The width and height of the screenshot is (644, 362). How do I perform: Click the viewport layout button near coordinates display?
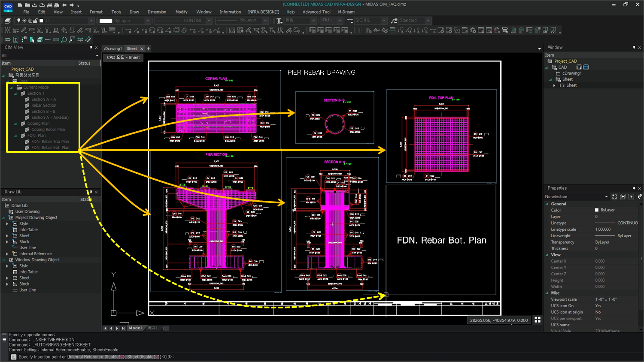click(538, 320)
